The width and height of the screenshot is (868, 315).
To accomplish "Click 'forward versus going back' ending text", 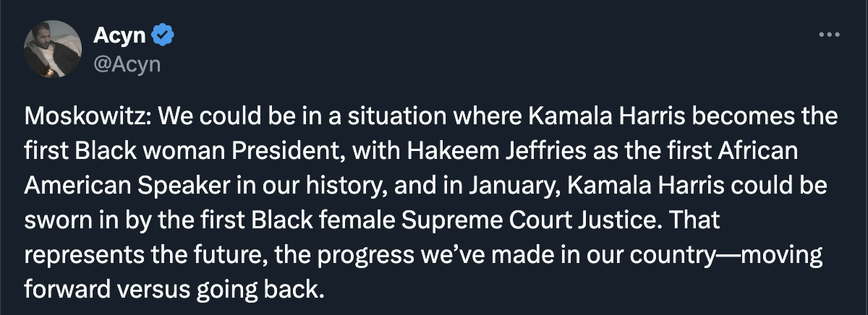I will coord(171,289).
